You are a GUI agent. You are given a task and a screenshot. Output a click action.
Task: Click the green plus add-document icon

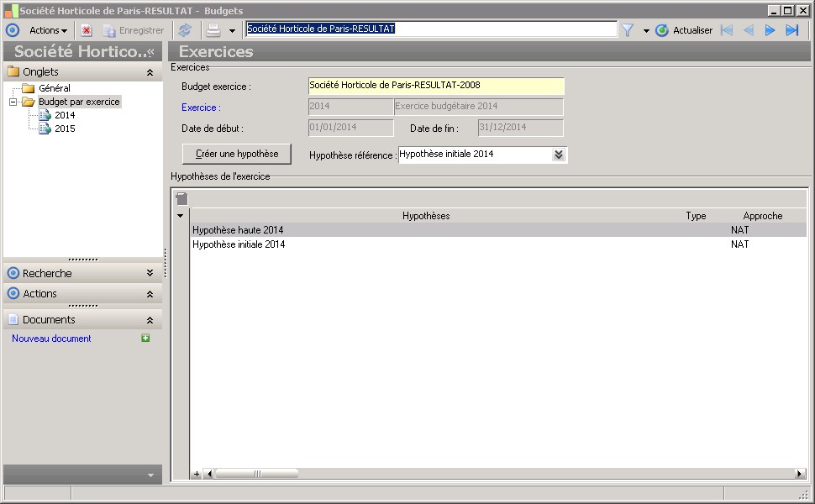(145, 338)
